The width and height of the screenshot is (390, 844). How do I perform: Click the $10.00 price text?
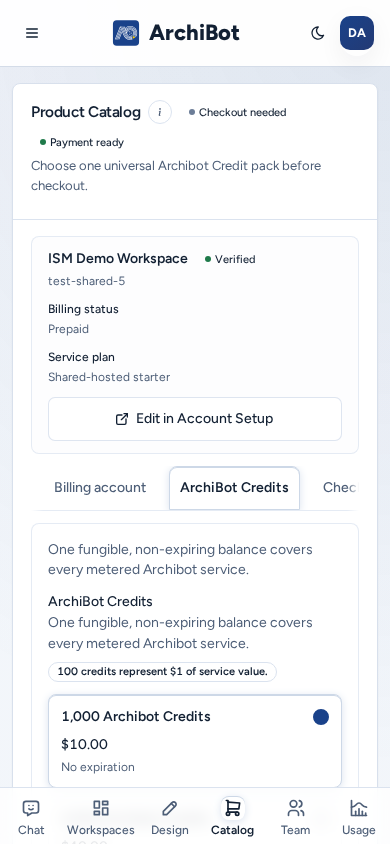[84, 744]
